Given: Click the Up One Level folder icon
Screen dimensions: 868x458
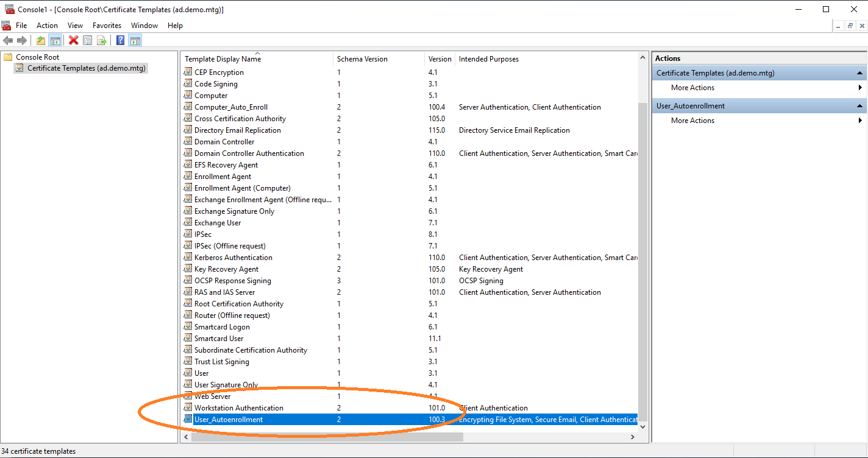Looking at the screenshot, I should [40, 41].
